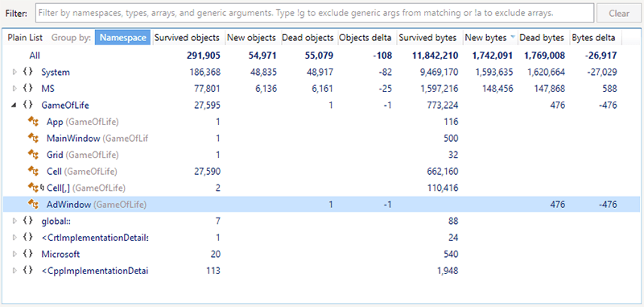Click the Microsoft namespace braces icon
644x307 pixels.
pyautogui.click(x=27, y=254)
